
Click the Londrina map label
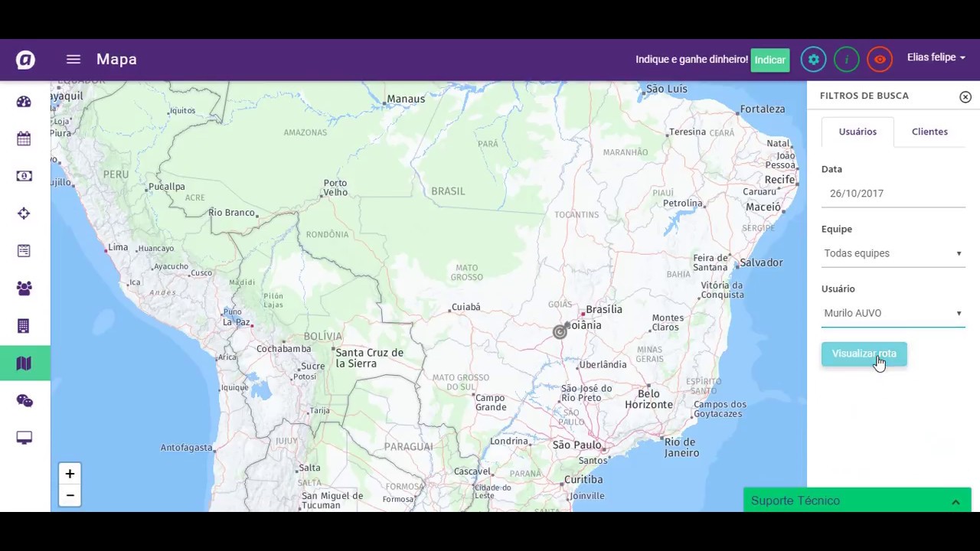pyautogui.click(x=509, y=442)
